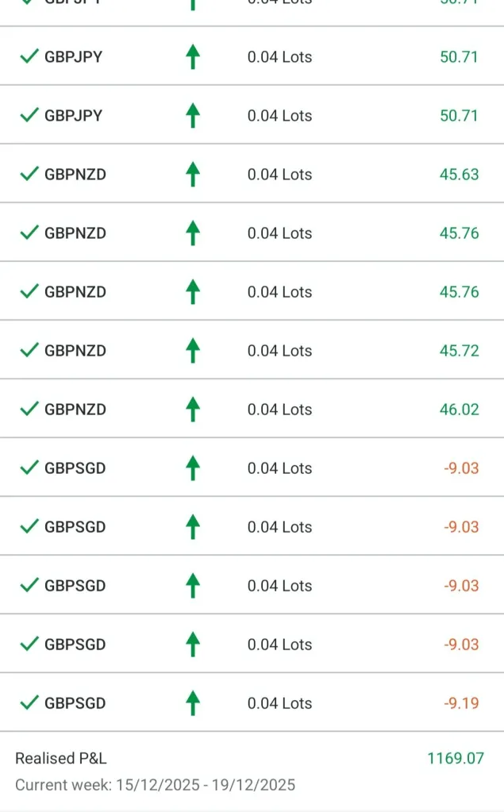Tap the buy arrow on -9.19 trade
This screenshot has height=812, width=504.
click(x=192, y=702)
